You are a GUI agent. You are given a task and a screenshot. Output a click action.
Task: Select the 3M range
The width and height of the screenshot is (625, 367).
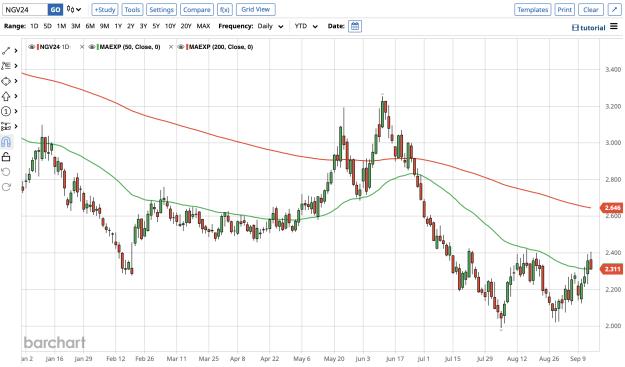point(75,26)
